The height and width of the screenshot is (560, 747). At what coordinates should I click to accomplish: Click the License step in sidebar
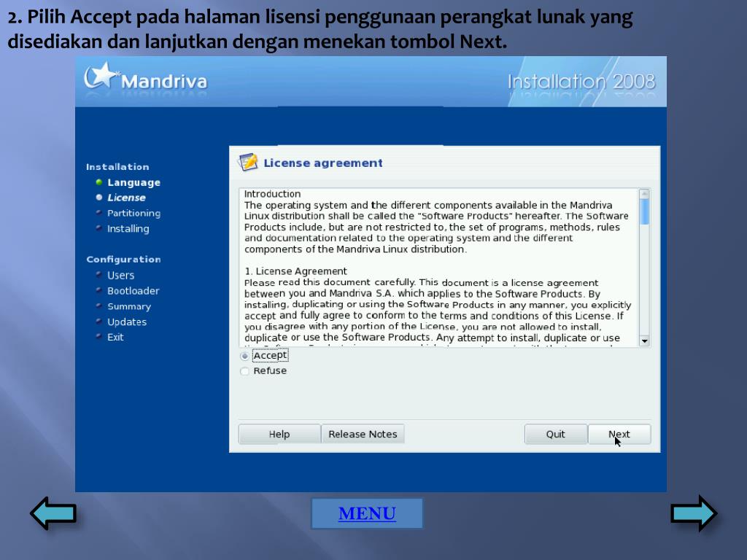pyautogui.click(x=126, y=198)
